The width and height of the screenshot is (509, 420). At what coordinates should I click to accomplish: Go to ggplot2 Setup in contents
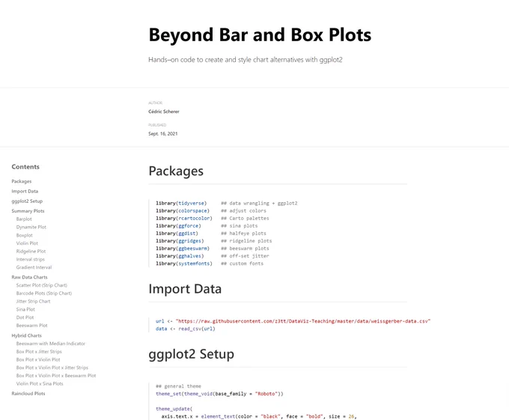click(x=27, y=201)
